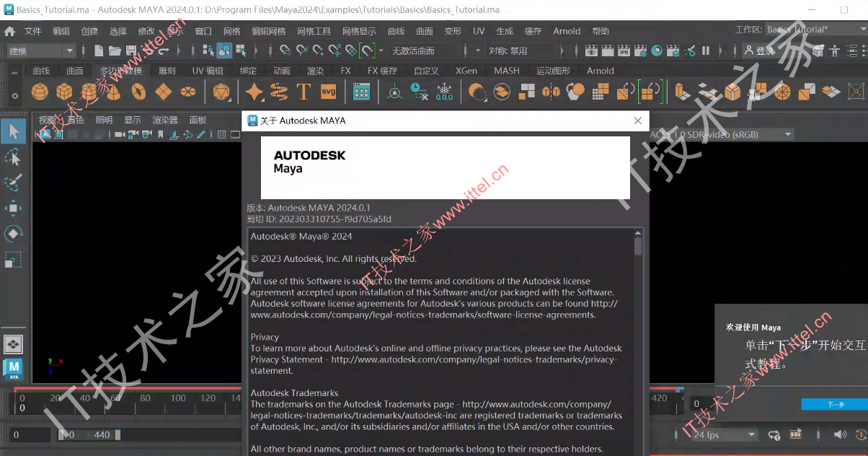Switch to the 雕刻 shelf tab
Image resolution: width=868 pixels, height=456 pixels.
(x=167, y=71)
